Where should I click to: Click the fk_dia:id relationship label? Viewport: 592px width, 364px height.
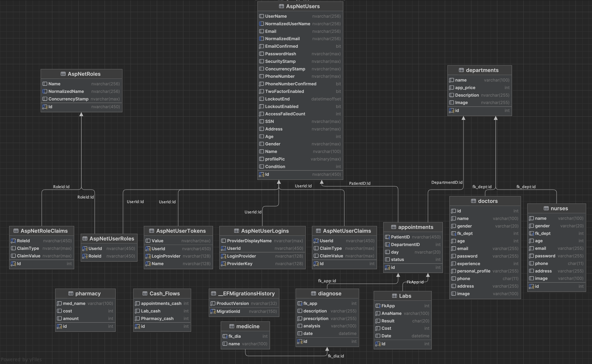[336, 356]
